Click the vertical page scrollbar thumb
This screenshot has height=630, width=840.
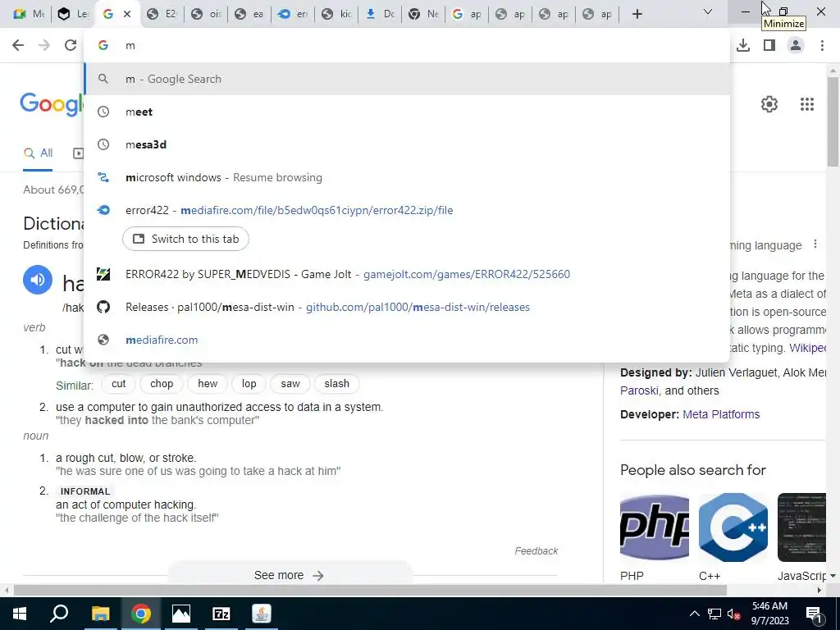click(833, 121)
